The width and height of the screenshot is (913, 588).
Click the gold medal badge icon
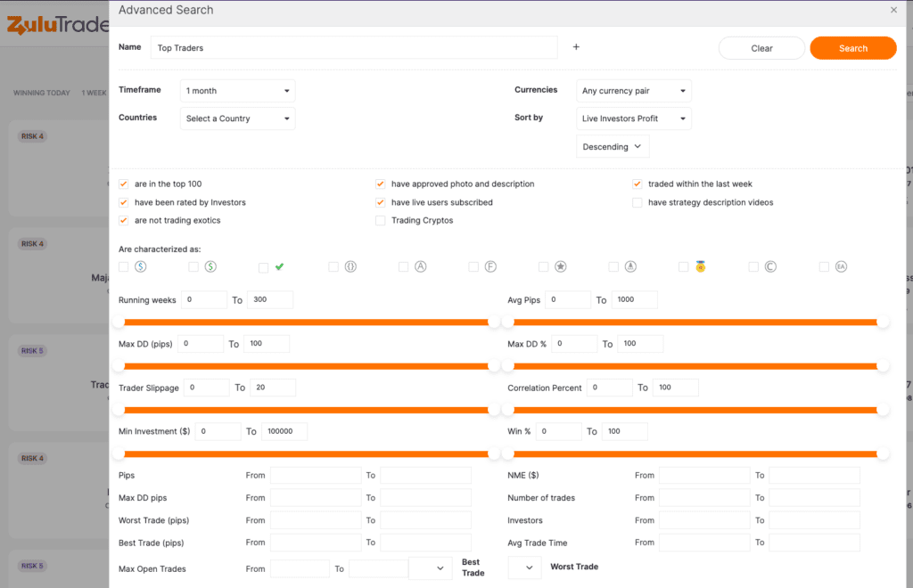coord(701,266)
